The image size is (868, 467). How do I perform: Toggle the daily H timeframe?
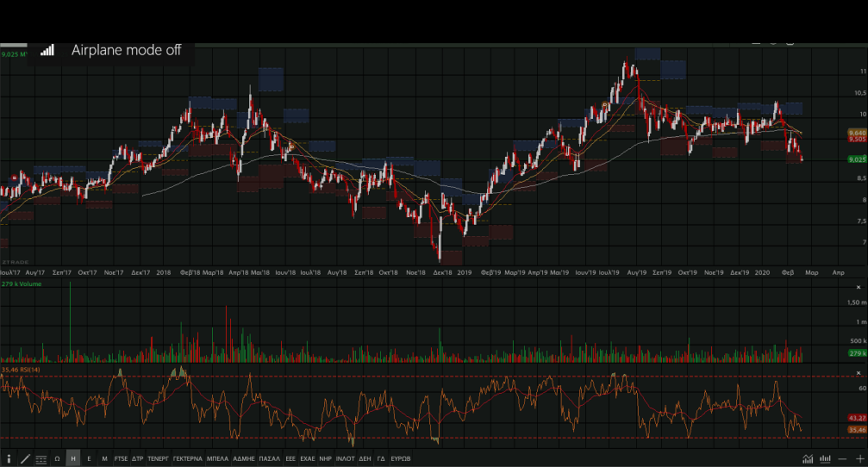click(x=73, y=458)
